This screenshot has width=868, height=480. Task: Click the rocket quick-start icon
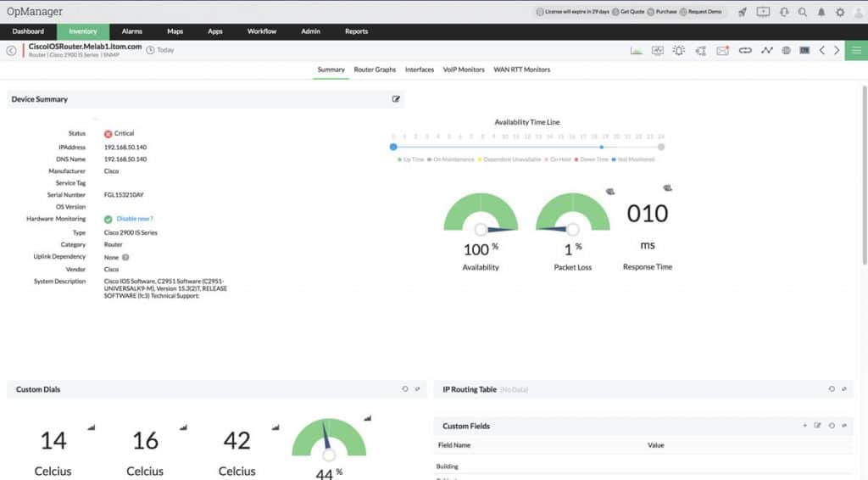(x=743, y=12)
